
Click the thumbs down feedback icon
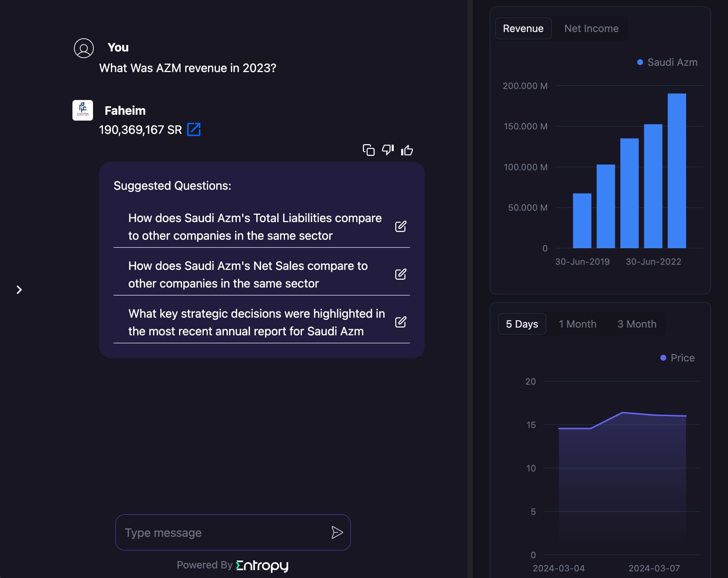388,150
